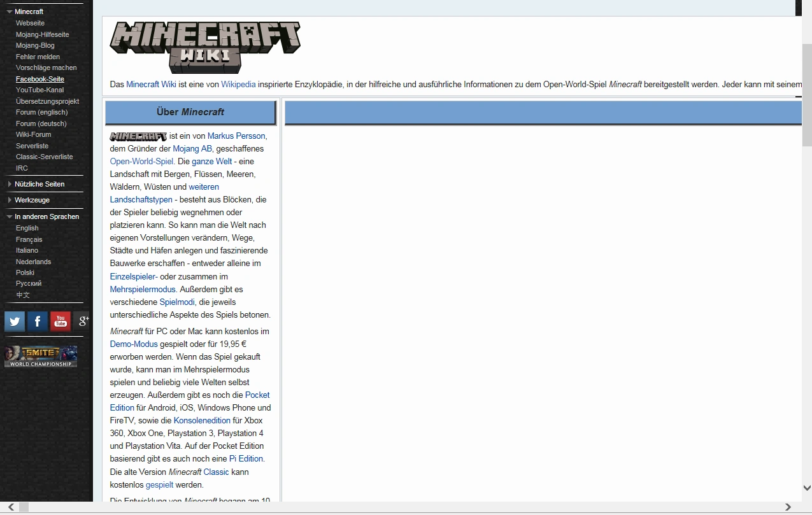Open the Mojang-Blog sidebar link
Viewport: 812px width, 515px height.
35,45
